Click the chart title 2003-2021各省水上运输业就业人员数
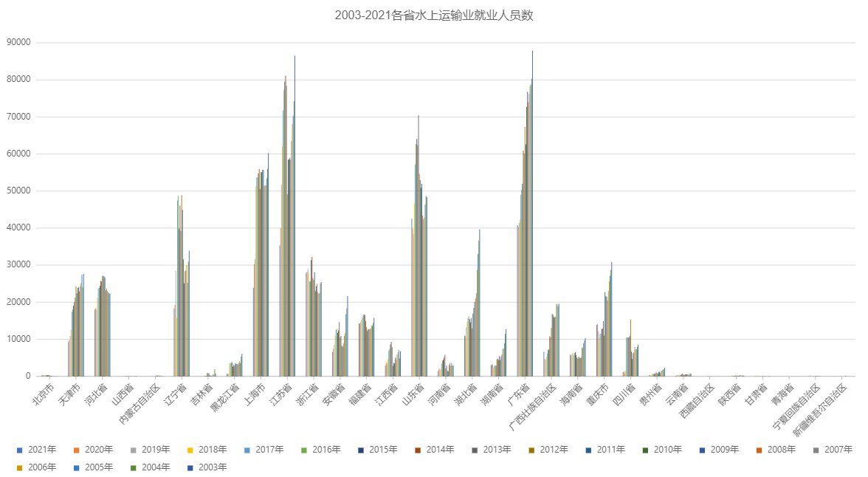The image size is (868, 477). coord(433,16)
